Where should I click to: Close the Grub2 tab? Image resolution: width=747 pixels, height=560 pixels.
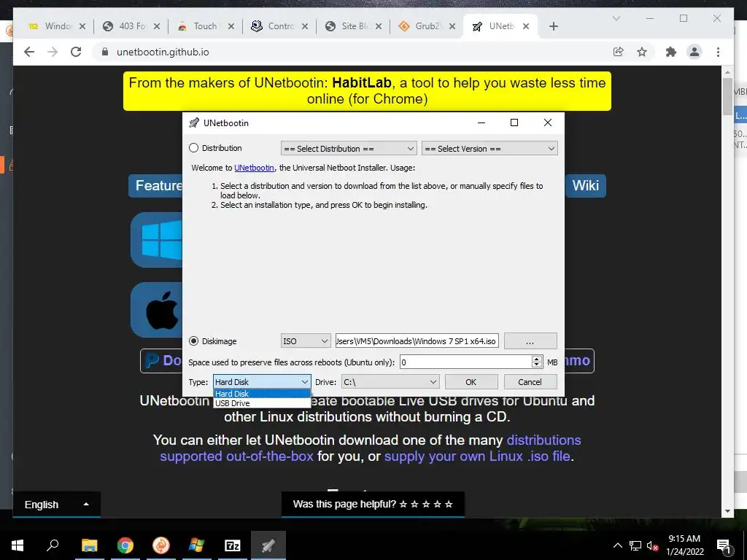(x=452, y=26)
